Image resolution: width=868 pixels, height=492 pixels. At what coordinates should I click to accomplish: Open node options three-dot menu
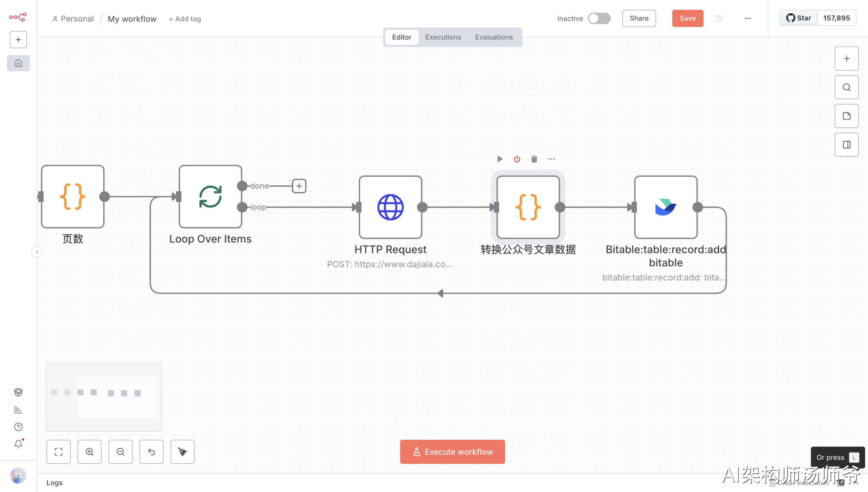click(551, 159)
